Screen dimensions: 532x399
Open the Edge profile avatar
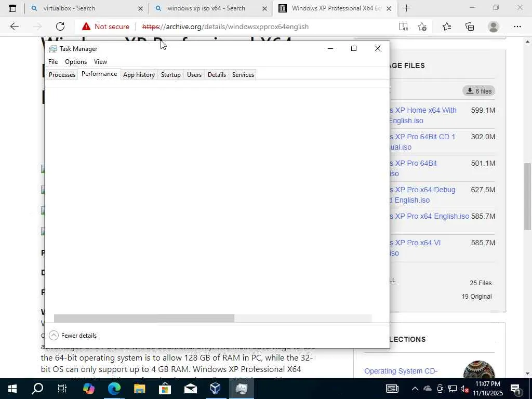(x=494, y=26)
